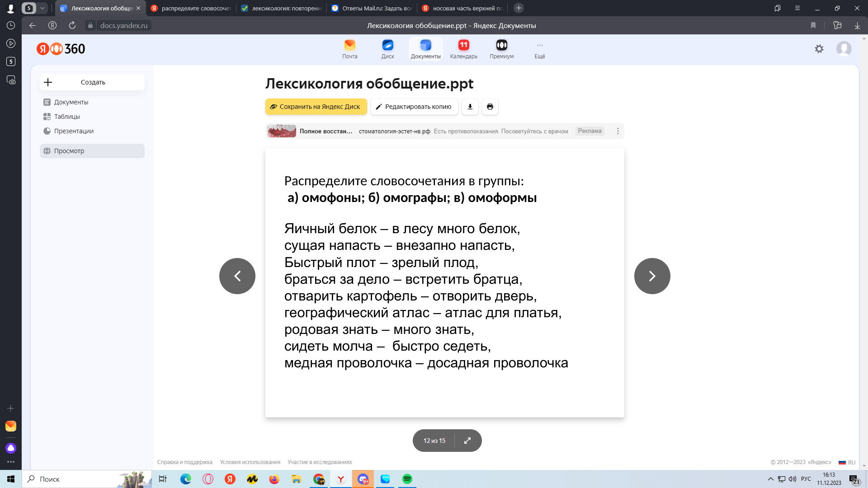
Task: Switch to the лексикология: повторение tab
Action: [281, 8]
